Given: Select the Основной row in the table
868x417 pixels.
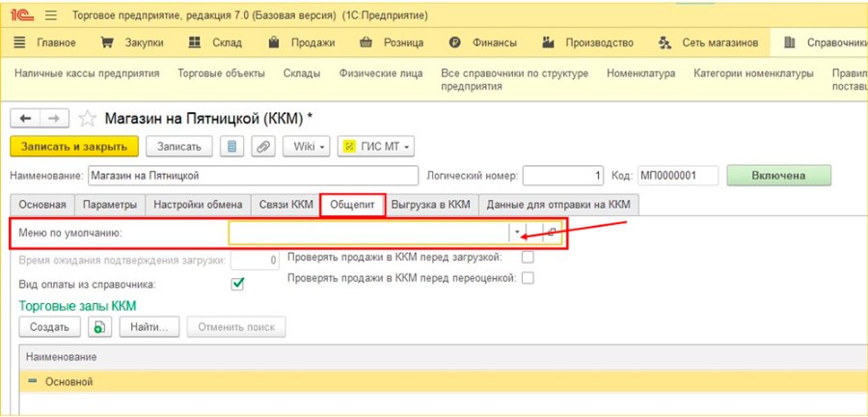Looking at the screenshot, I should tap(443, 381).
